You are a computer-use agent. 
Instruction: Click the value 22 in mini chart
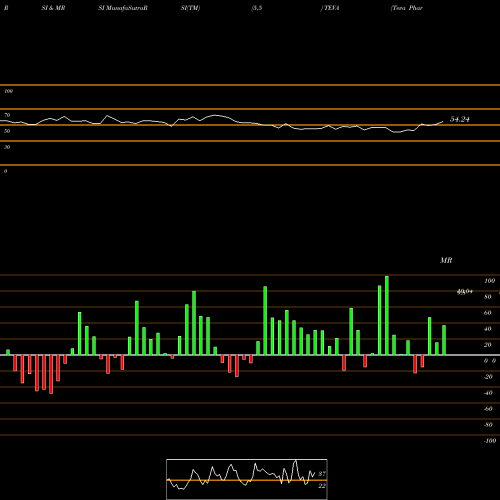(322, 486)
